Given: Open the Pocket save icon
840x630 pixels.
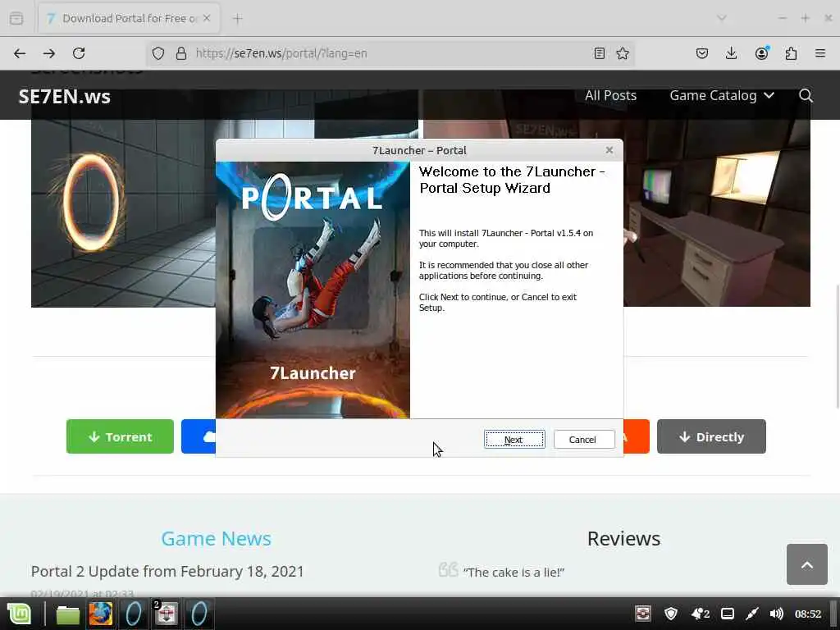Looking at the screenshot, I should pyautogui.click(x=702, y=53).
